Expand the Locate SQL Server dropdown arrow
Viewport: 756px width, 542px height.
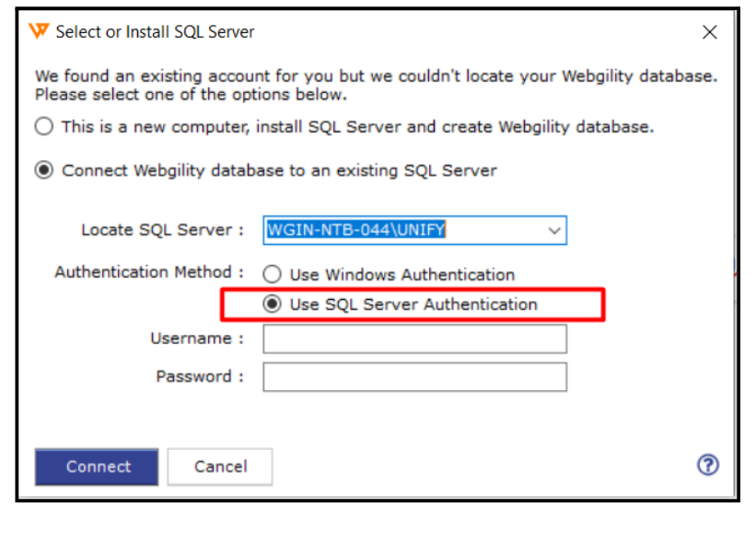[x=554, y=230]
